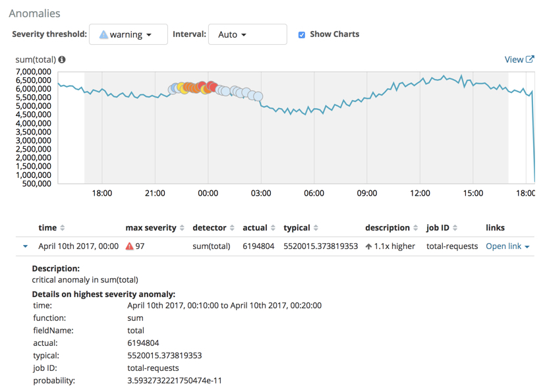This screenshot has width=545, height=392.
Task: Click the sum(total) info icon
Action: point(63,59)
